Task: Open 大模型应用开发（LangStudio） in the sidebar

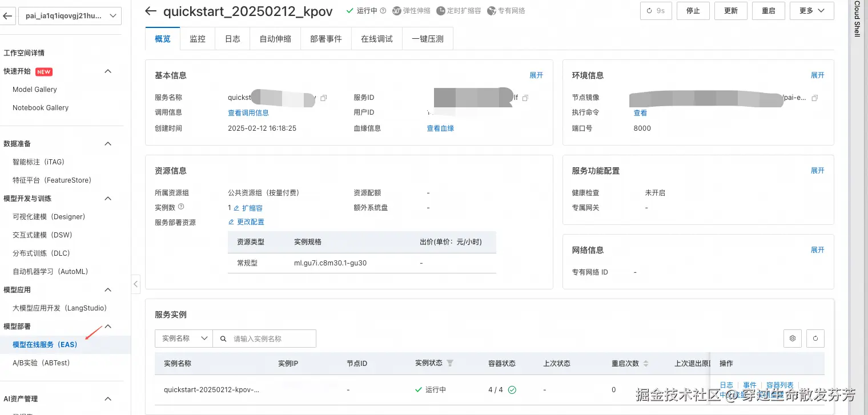Action: click(60, 308)
